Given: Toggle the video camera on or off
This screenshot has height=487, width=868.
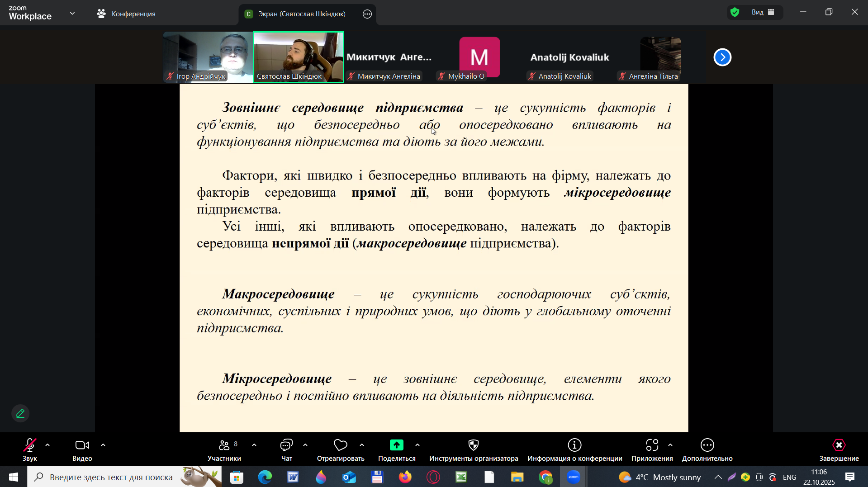Looking at the screenshot, I should point(82,445).
